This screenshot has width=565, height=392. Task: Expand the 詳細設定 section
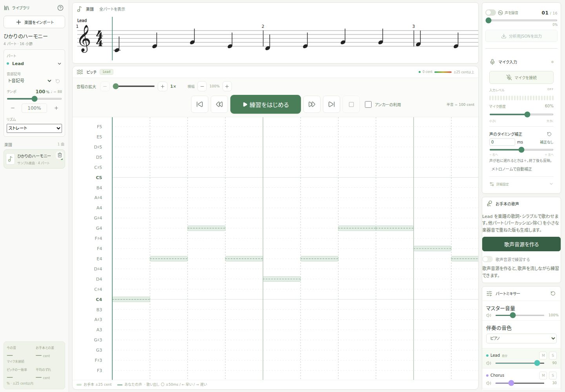[x=521, y=184]
